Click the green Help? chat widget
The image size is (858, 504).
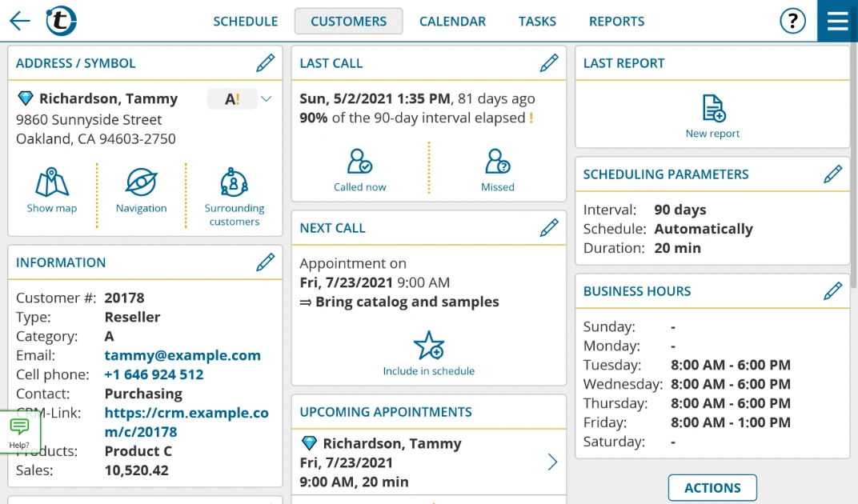pyautogui.click(x=19, y=432)
